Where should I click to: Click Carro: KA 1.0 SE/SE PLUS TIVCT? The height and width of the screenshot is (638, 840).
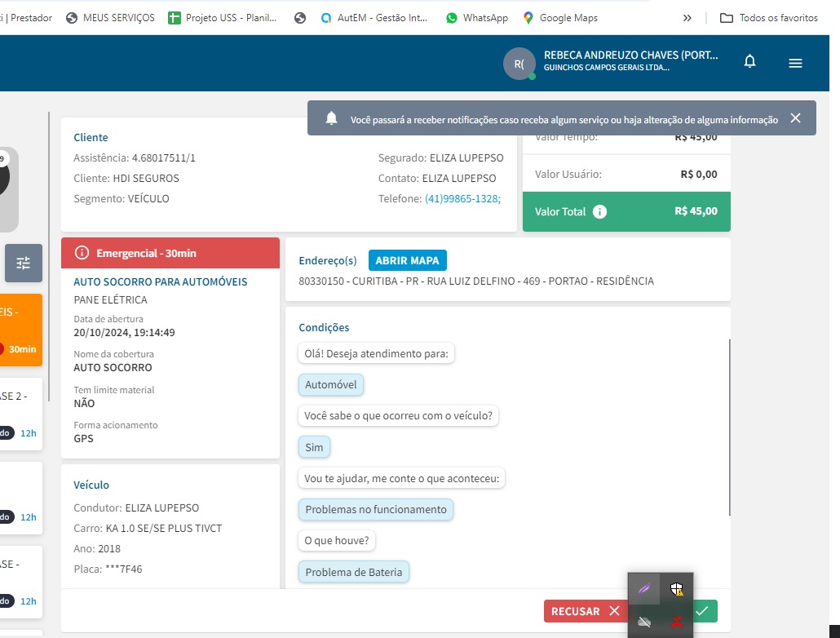click(148, 529)
